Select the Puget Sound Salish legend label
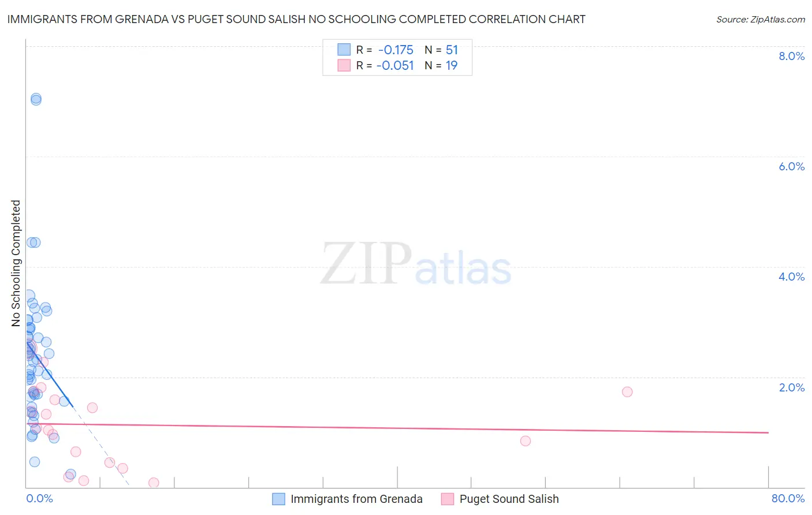This screenshot has width=812, height=515. (x=509, y=499)
